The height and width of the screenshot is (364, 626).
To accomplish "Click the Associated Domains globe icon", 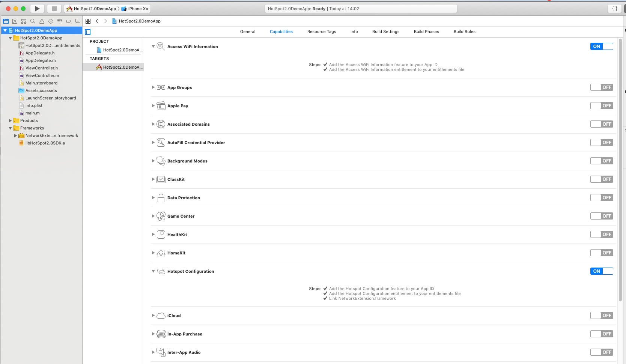I will pyautogui.click(x=161, y=124).
